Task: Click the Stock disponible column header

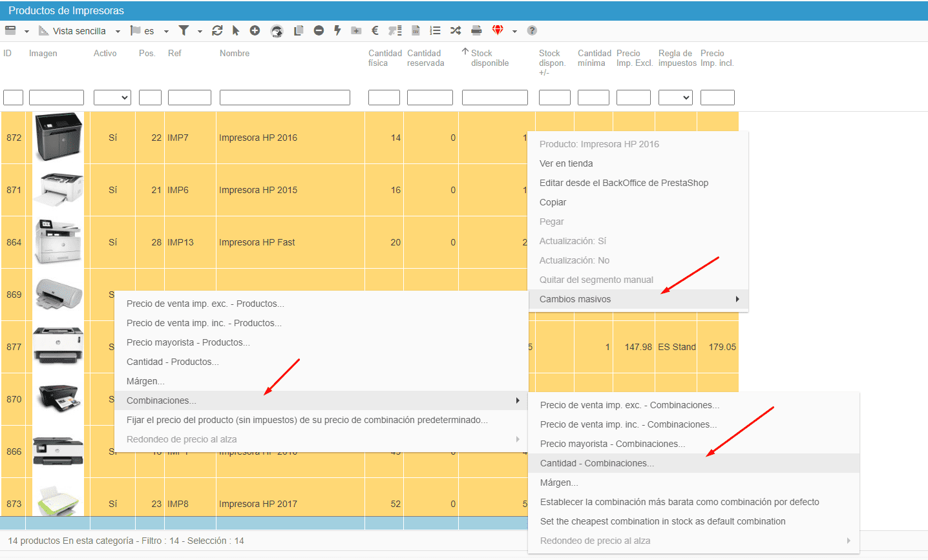Action: click(489, 58)
